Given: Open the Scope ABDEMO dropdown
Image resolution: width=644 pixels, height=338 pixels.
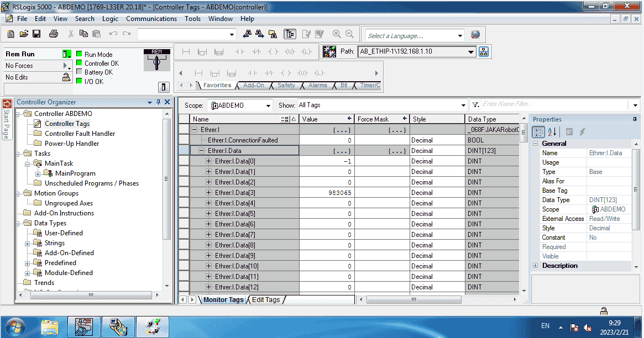Looking at the screenshot, I should point(268,105).
